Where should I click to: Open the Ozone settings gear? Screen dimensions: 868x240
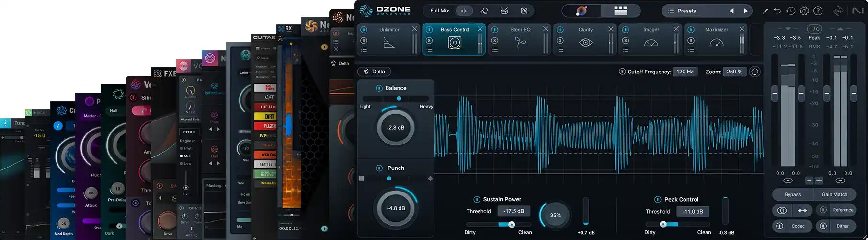804,11
